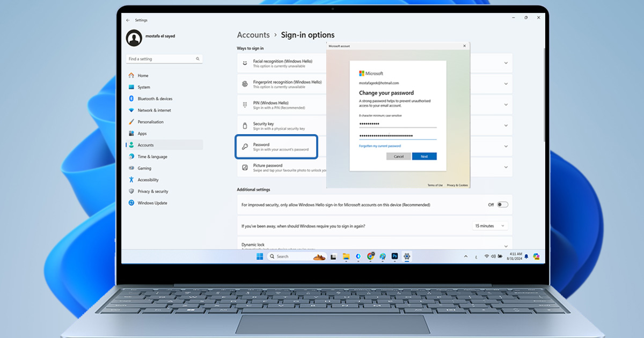Click the Gaming controller icon
644x338 pixels.
tap(131, 168)
